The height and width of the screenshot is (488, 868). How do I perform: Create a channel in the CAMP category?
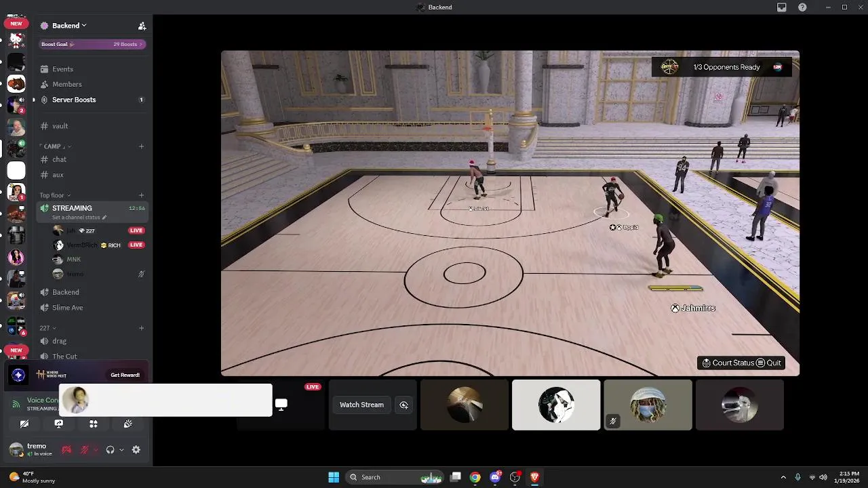click(141, 146)
